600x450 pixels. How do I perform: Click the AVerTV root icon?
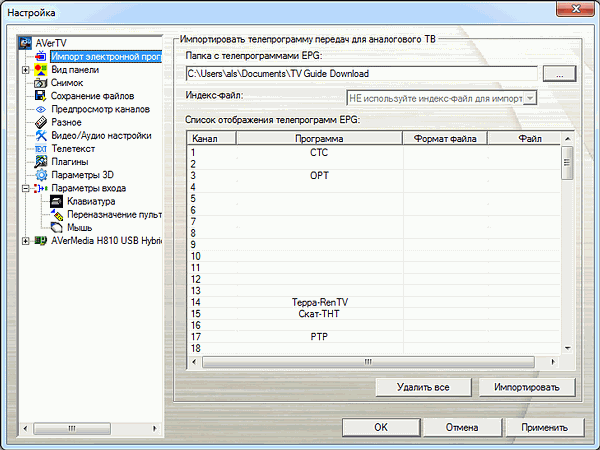pos(26,43)
